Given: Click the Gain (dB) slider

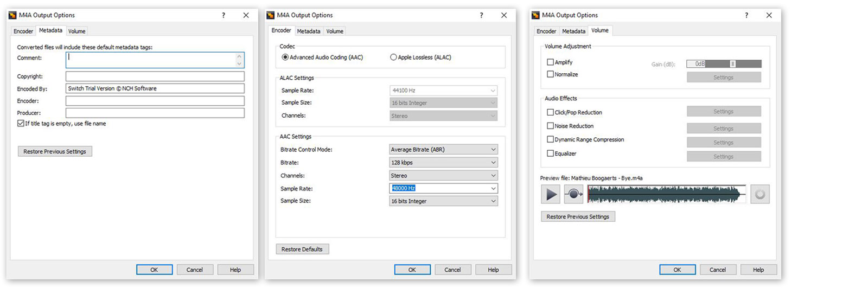Looking at the screenshot, I should coord(732,64).
